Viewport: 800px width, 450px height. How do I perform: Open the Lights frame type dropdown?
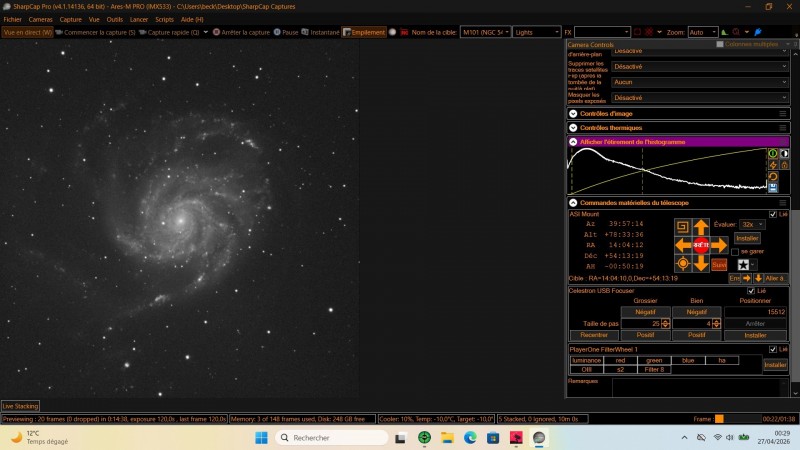tap(537, 32)
